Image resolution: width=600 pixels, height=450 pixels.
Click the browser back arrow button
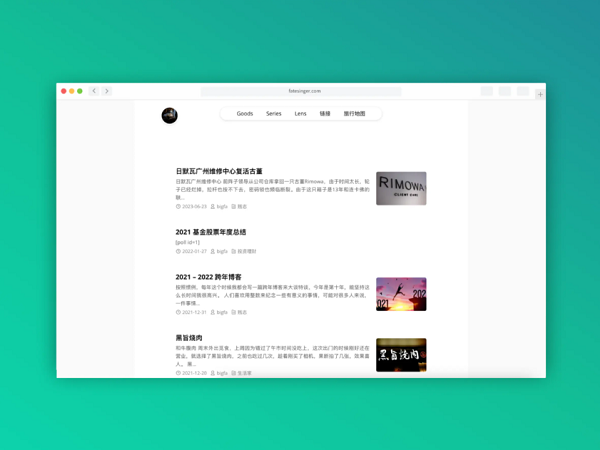coord(94,91)
